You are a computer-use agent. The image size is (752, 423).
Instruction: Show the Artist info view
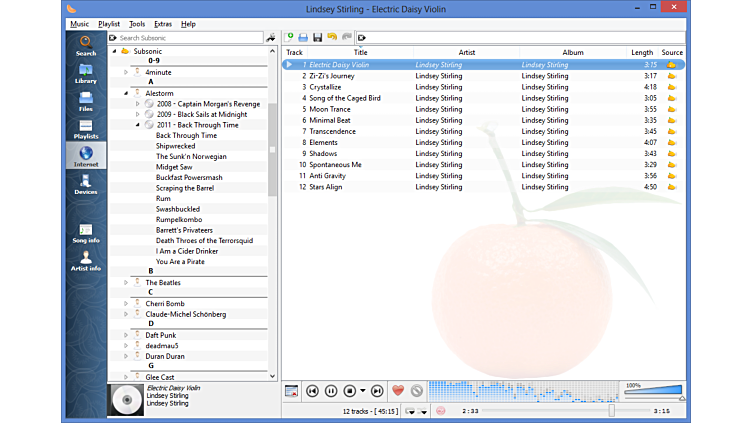(x=86, y=260)
